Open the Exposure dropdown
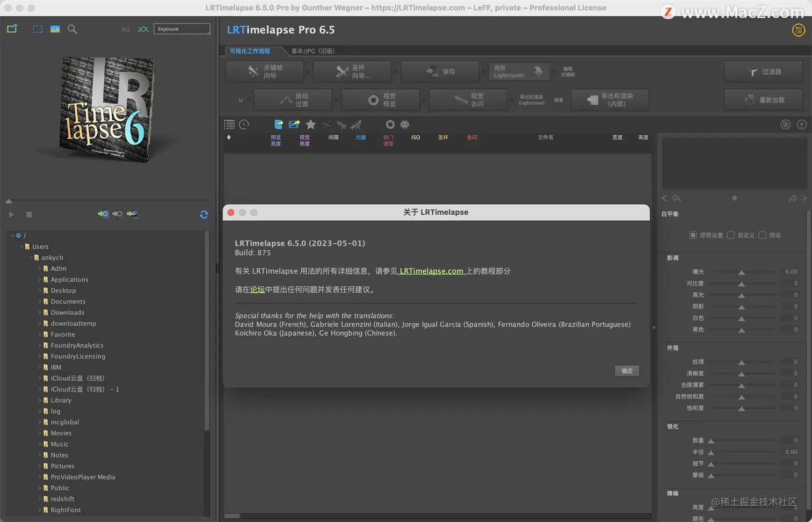 (182, 29)
